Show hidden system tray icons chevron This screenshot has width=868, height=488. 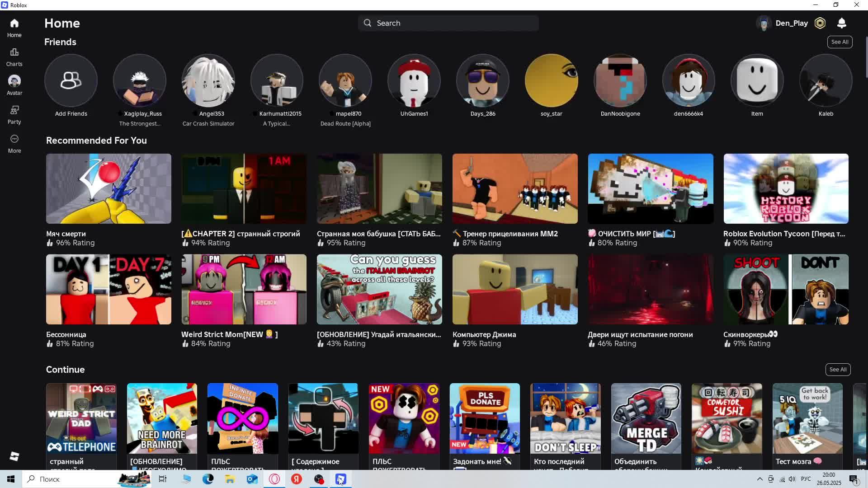[759, 479]
